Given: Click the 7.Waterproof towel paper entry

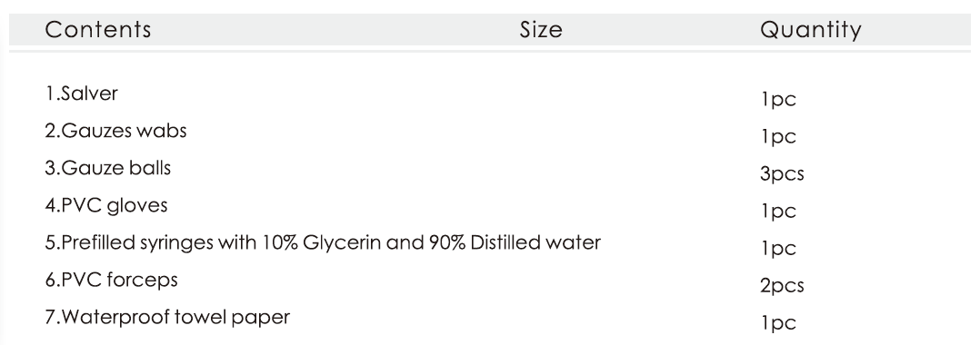Looking at the screenshot, I should [167, 318].
